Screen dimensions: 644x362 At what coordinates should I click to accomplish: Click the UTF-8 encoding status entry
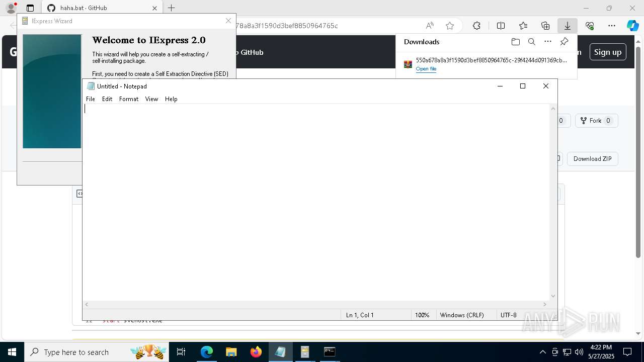point(509,315)
